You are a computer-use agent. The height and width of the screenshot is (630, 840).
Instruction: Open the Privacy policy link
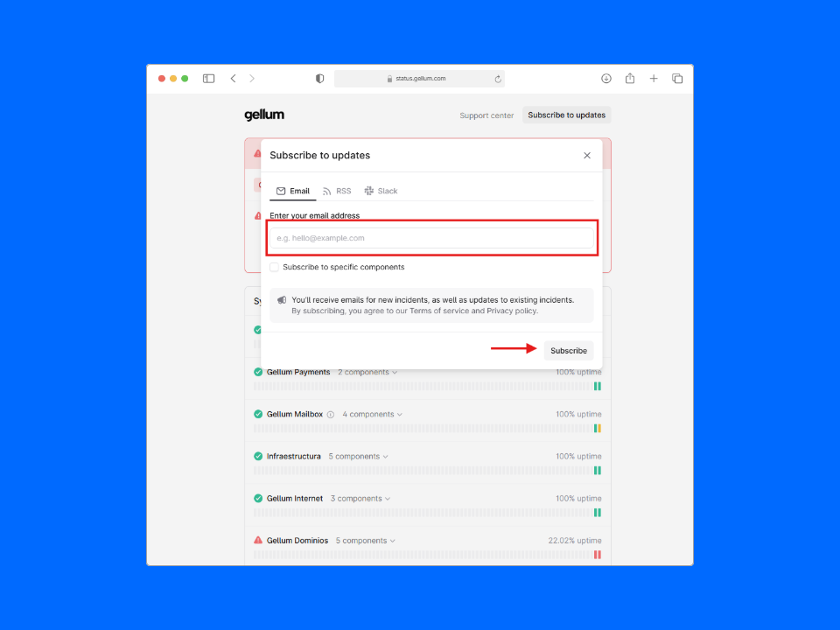click(x=511, y=311)
